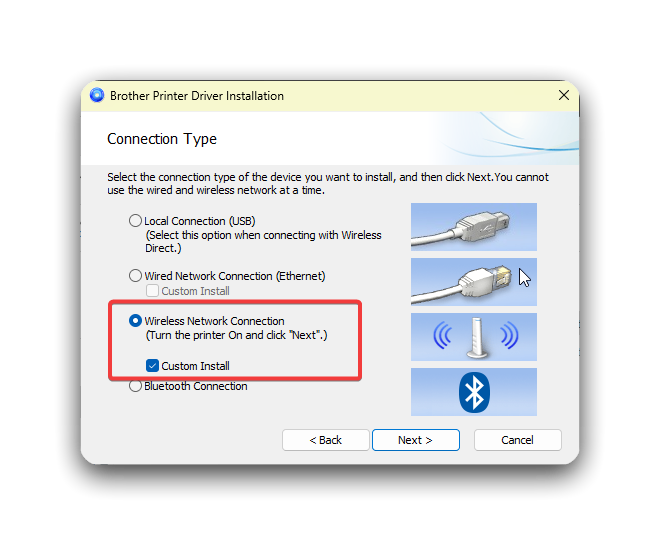Click the Bluetooth logo image
Viewport: 660px width, 545px height.
[x=474, y=392]
